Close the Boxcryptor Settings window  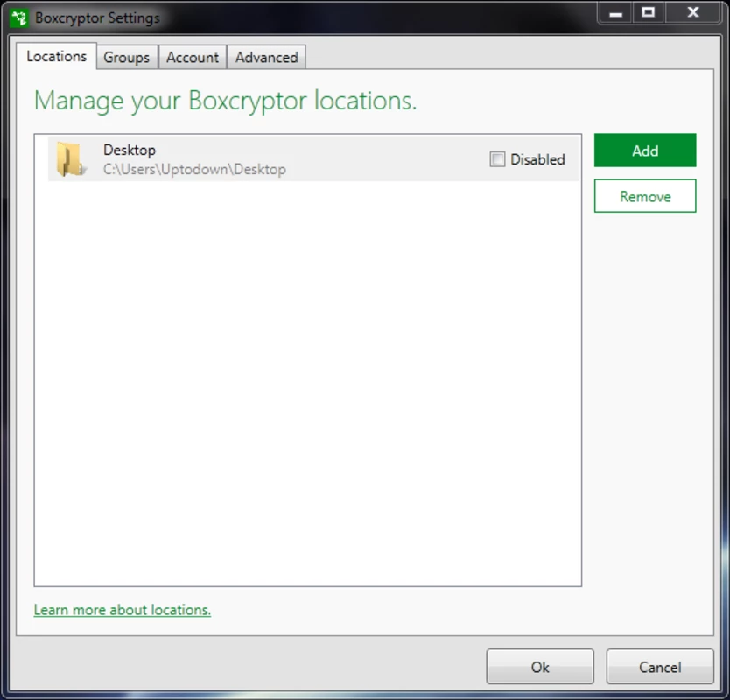(x=693, y=13)
